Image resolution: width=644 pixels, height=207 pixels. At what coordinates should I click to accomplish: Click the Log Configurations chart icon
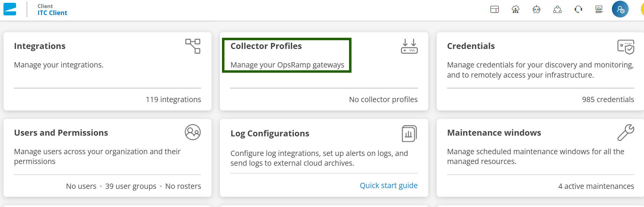tap(409, 134)
